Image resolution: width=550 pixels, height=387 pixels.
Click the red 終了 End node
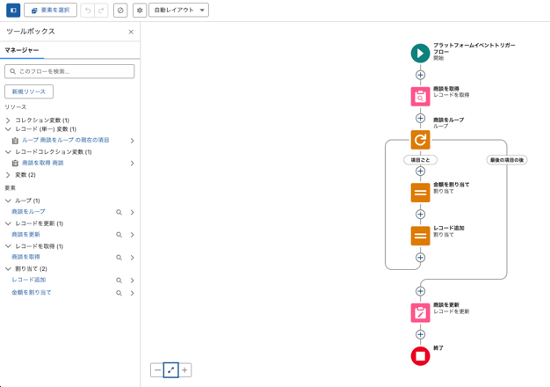[420, 356]
